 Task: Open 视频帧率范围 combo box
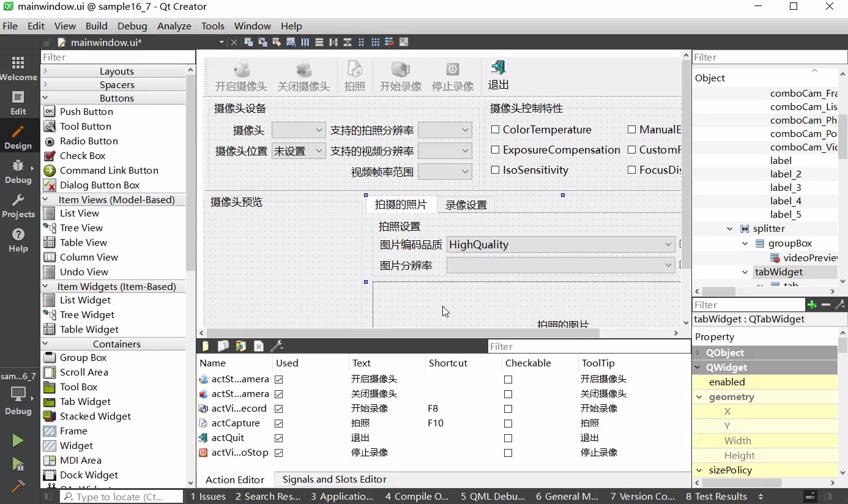tap(445, 172)
